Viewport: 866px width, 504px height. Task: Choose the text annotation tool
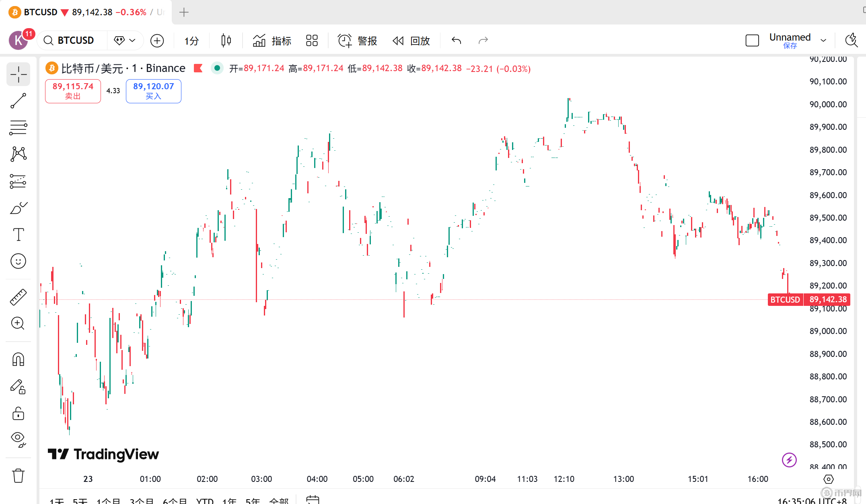coord(18,235)
